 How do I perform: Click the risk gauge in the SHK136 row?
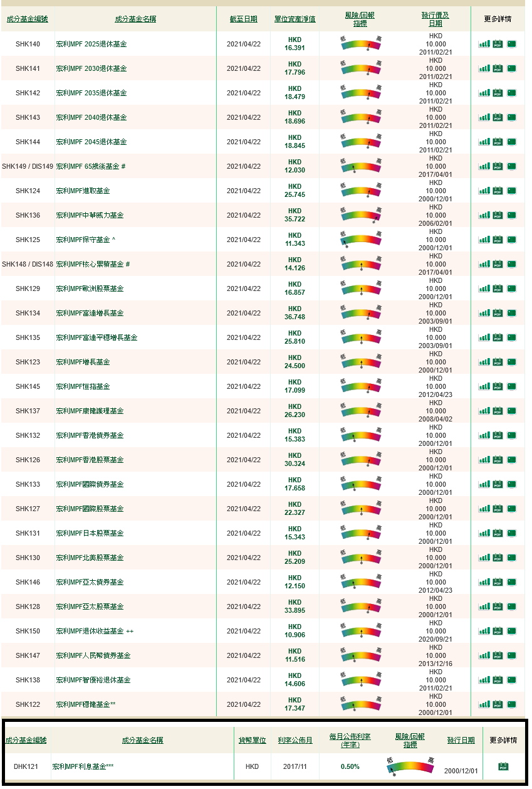click(x=361, y=215)
